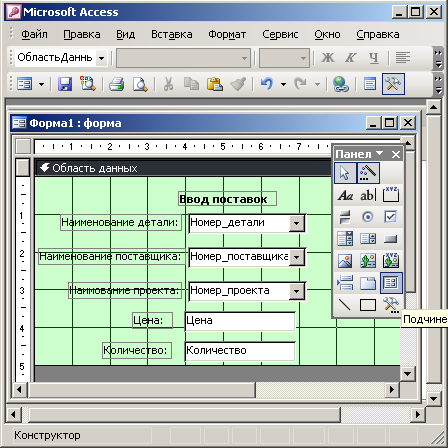Open the View button's dropdown arrow
Viewport: 448px width, 448px height.
point(41,84)
